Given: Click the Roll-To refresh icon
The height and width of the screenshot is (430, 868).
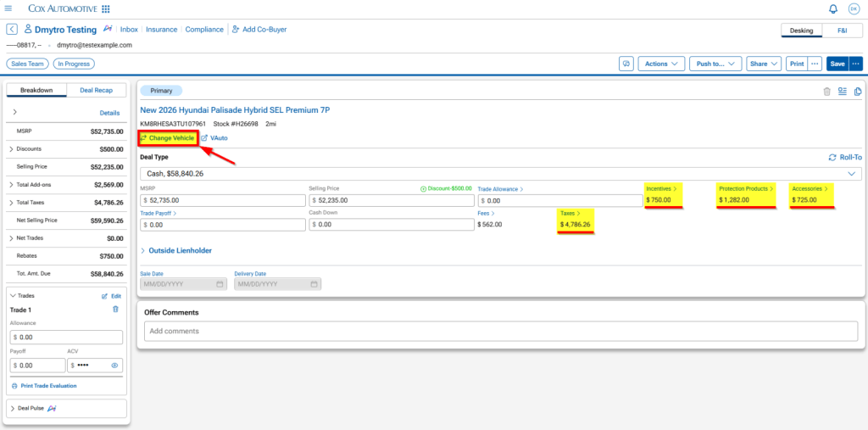Looking at the screenshot, I should tap(832, 158).
